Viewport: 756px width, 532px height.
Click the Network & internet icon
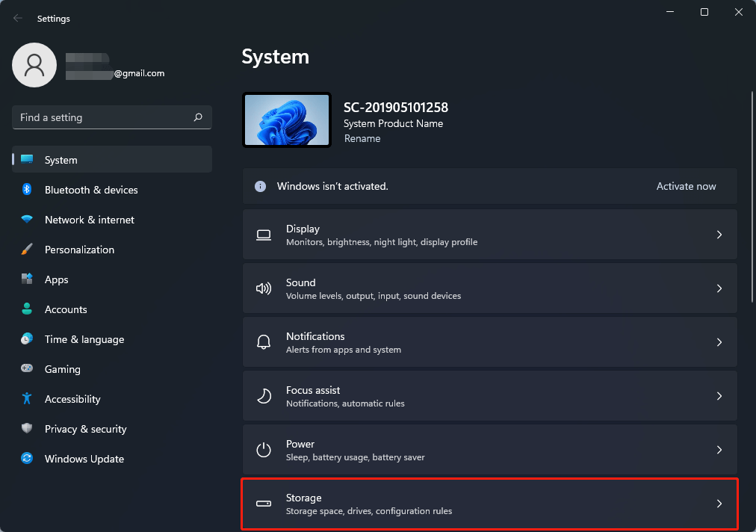30,220
